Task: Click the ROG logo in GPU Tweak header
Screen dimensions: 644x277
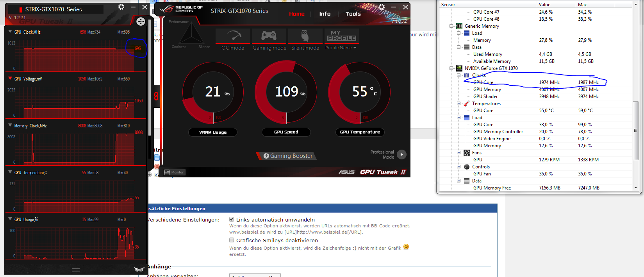Action: [x=167, y=9]
